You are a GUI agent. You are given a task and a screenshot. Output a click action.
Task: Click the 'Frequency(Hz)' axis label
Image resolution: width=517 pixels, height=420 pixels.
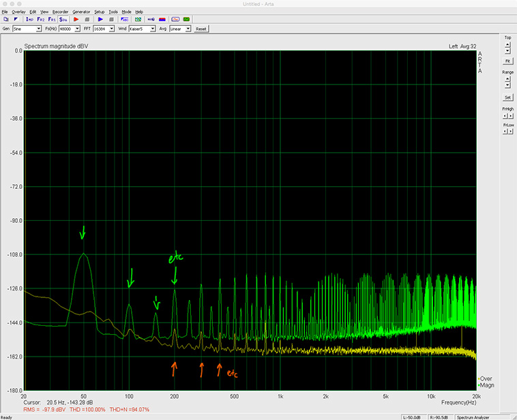pyautogui.click(x=458, y=402)
